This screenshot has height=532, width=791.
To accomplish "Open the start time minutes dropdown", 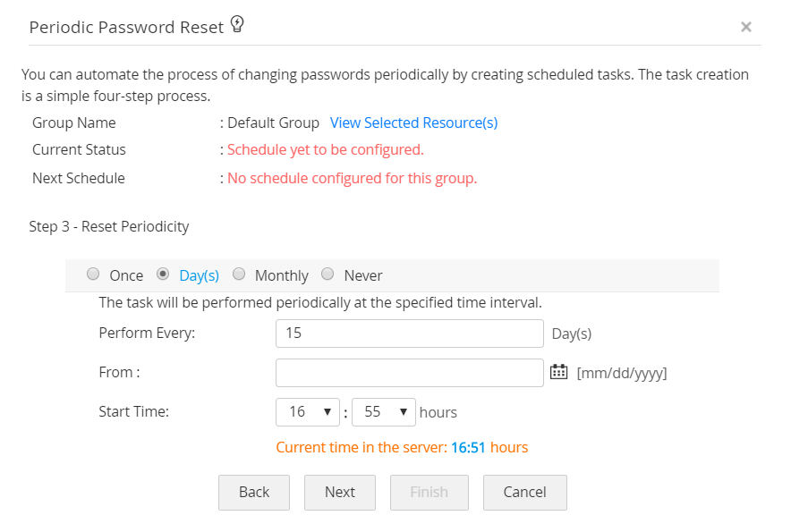I will coord(384,412).
